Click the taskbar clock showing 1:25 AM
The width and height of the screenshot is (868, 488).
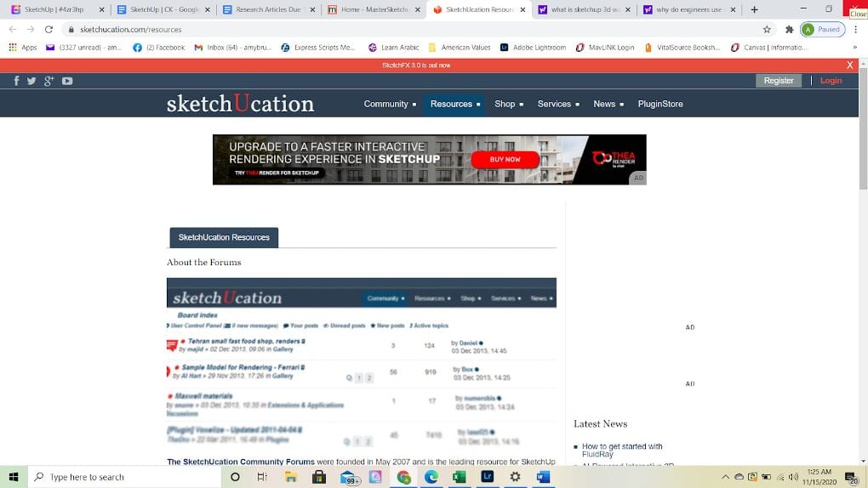coord(819,477)
